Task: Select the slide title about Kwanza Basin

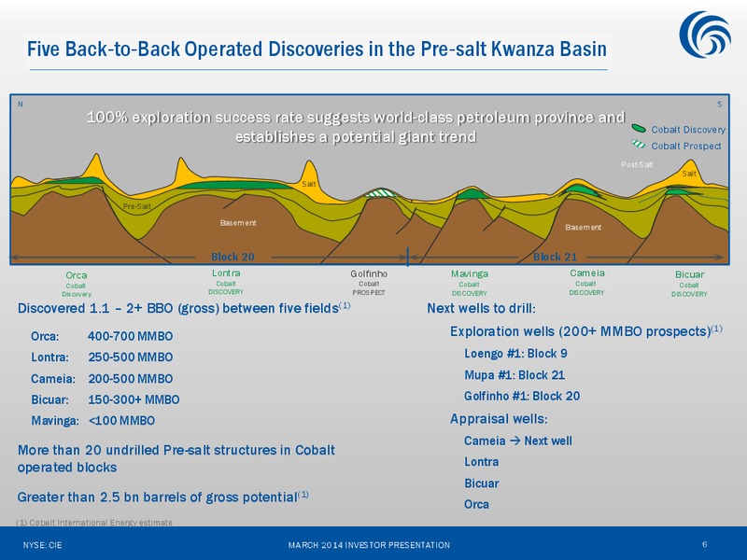Action: pyautogui.click(x=317, y=49)
